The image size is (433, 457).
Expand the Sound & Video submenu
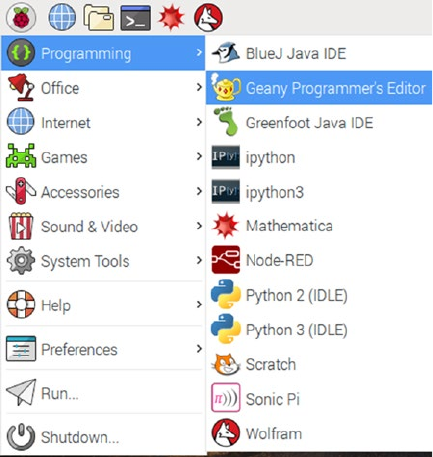pos(103,226)
